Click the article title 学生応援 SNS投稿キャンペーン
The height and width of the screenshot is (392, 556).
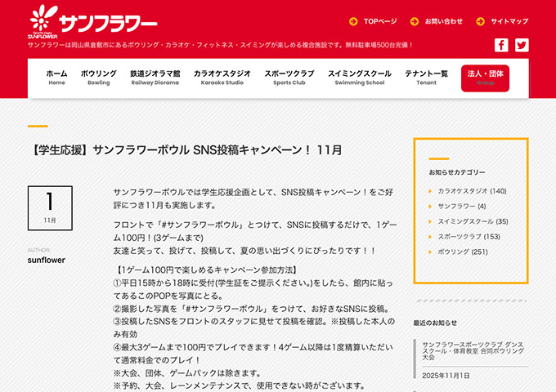tap(185, 149)
